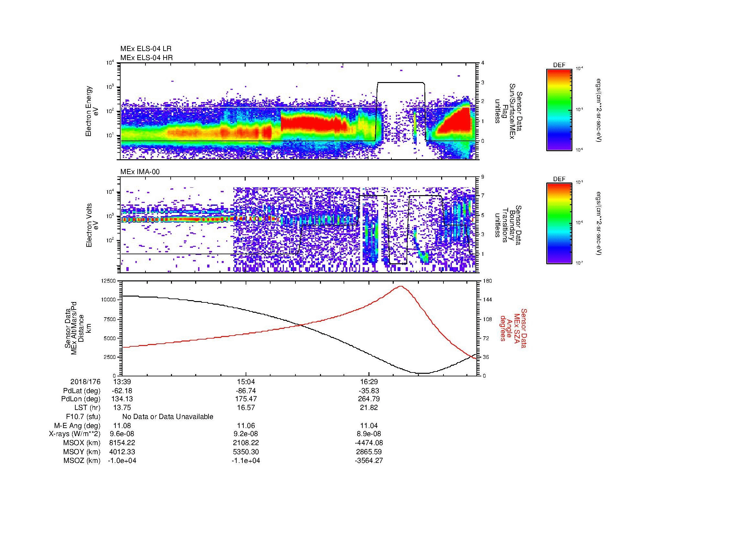Viewport: 756px width, 534px height.
Task: Click the MSOY value '2865.59'
Action: pyautogui.click(x=369, y=452)
